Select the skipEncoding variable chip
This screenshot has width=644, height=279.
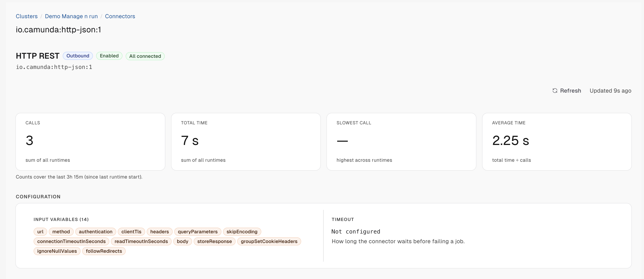(242, 231)
